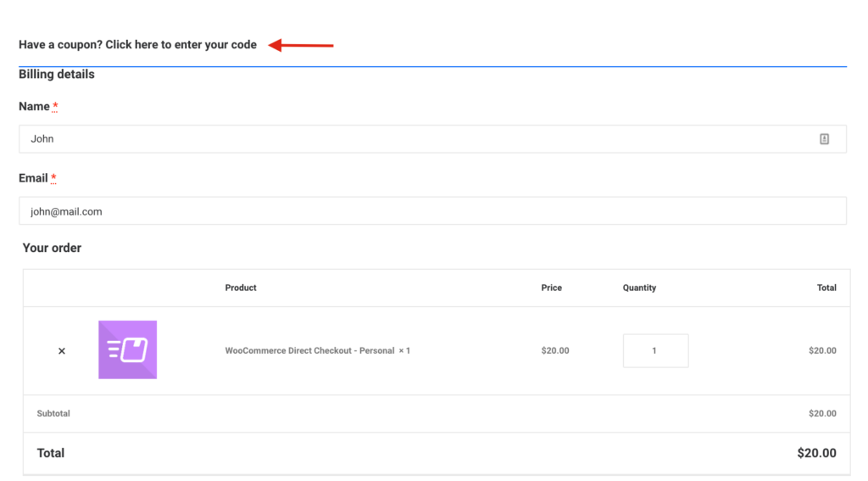868x481 pixels.
Task: Click the Price column header
Action: pos(551,288)
